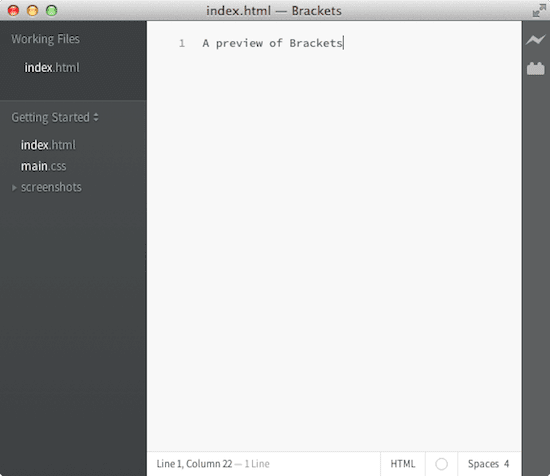This screenshot has height=476, width=550.
Task: Toggle indentation type via Spaces label
Action: 483,464
